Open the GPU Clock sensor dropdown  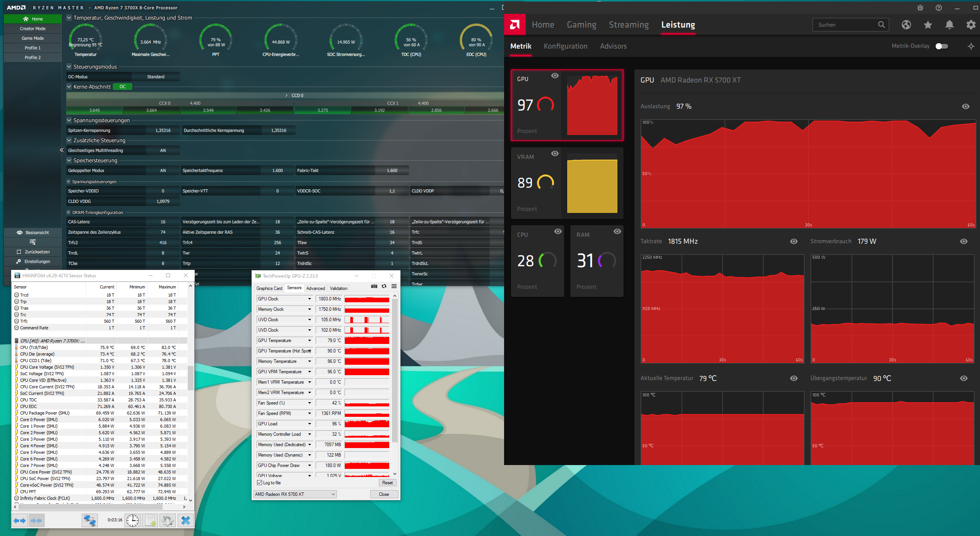[309, 299]
